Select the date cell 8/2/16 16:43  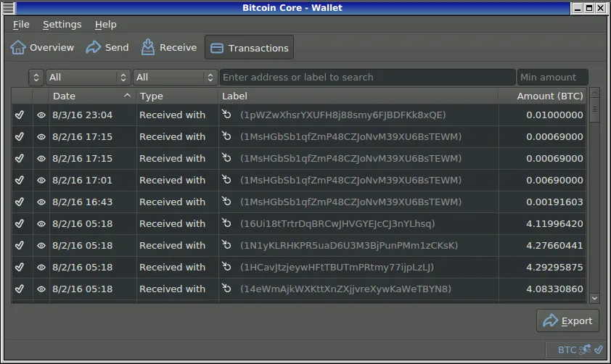pos(93,202)
